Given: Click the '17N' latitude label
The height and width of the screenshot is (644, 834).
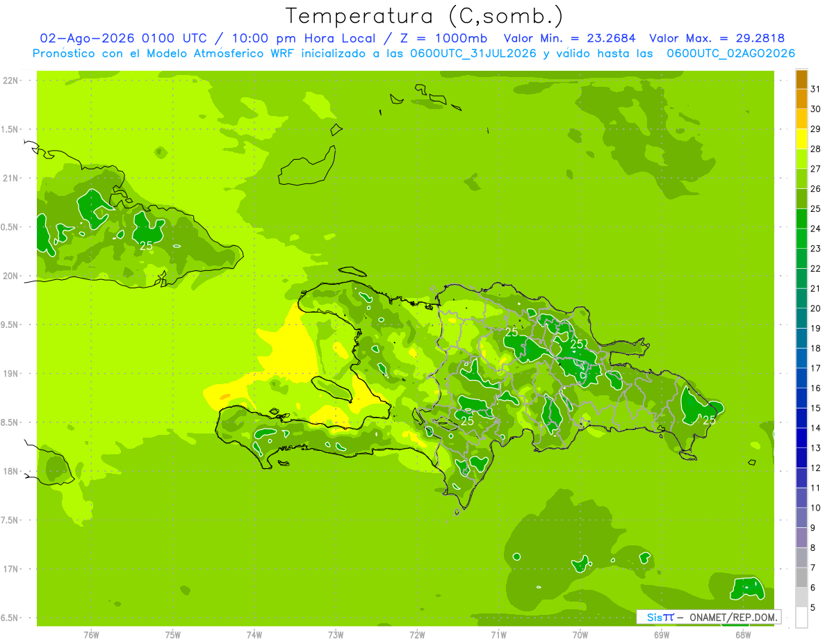Looking at the screenshot, I should pyautogui.click(x=10, y=569).
